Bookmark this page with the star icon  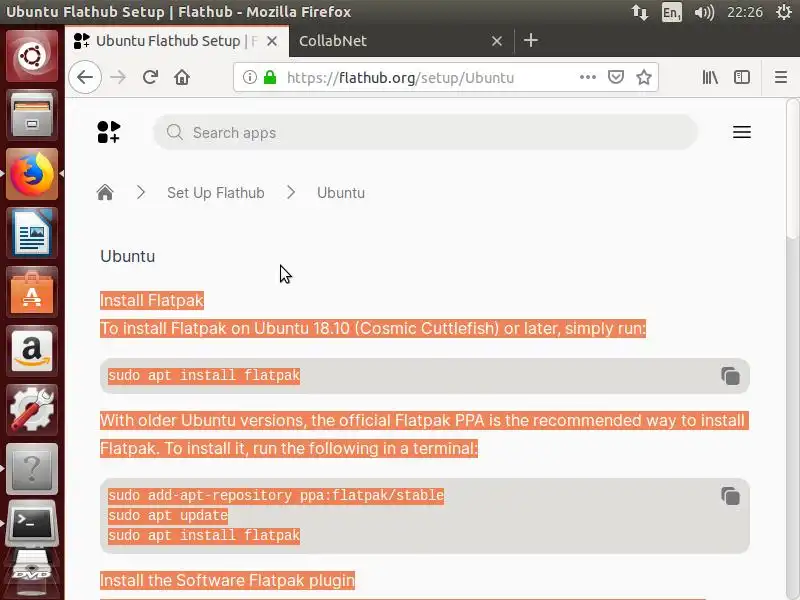point(644,77)
